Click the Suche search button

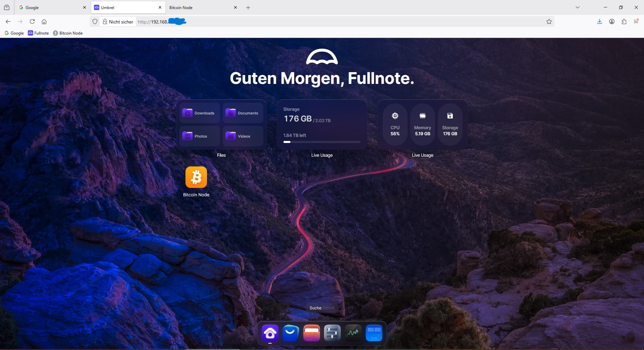322,308
